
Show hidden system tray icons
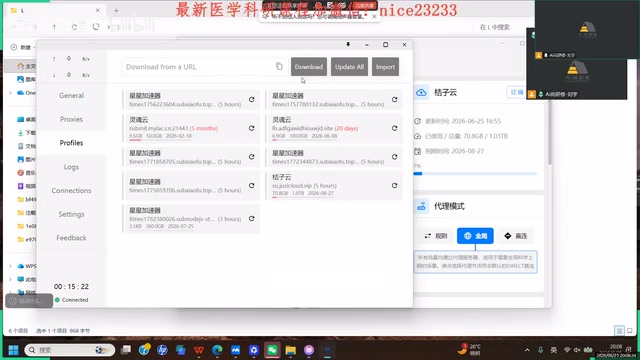click(527, 350)
